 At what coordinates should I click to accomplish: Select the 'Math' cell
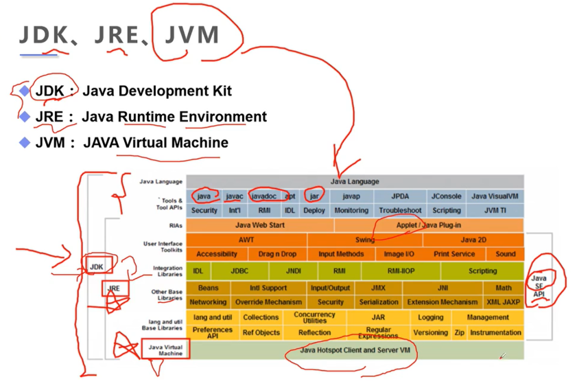tap(503, 288)
